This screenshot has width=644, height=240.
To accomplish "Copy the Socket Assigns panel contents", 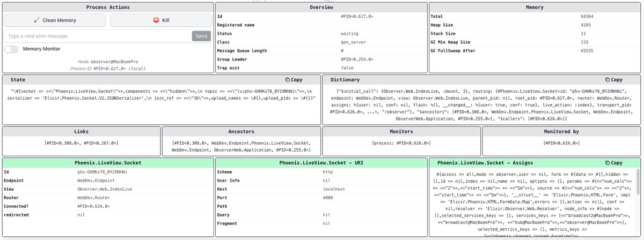I will 613,163.
